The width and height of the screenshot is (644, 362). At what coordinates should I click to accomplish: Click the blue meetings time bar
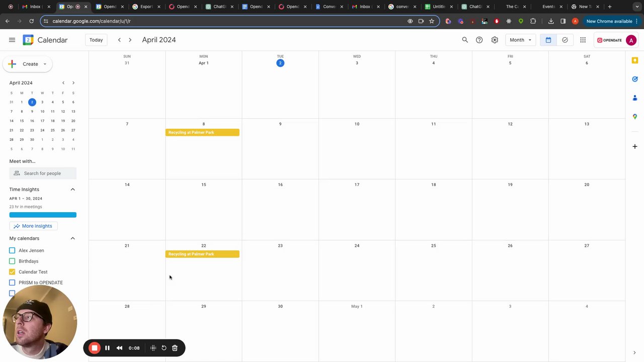click(x=43, y=215)
